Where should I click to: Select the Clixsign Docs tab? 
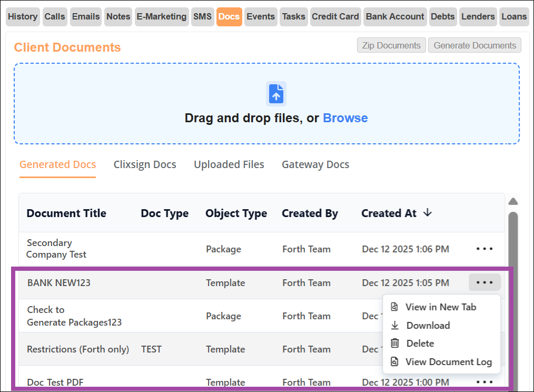click(145, 164)
